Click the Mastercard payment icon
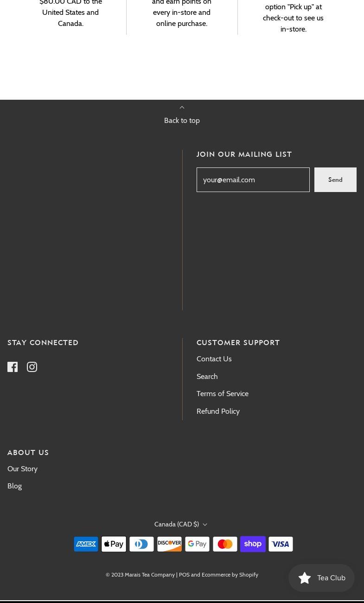The width and height of the screenshot is (364, 603). click(225, 544)
